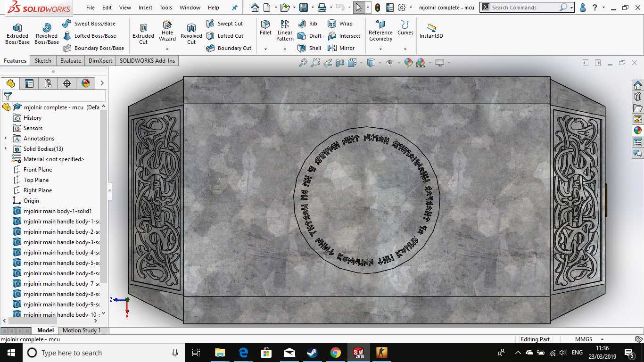Viewport: 644px width, 362px height.
Task: Click the Search Commands field
Action: click(x=524, y=8)
